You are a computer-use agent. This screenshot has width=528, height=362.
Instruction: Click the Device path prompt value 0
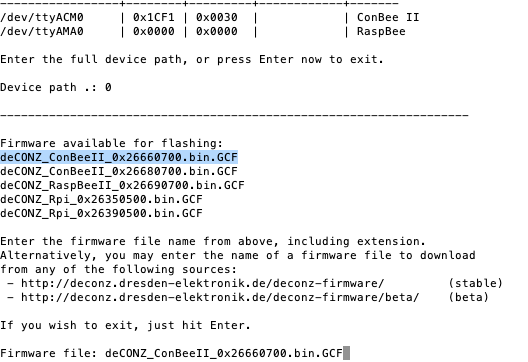click(108, 87)
